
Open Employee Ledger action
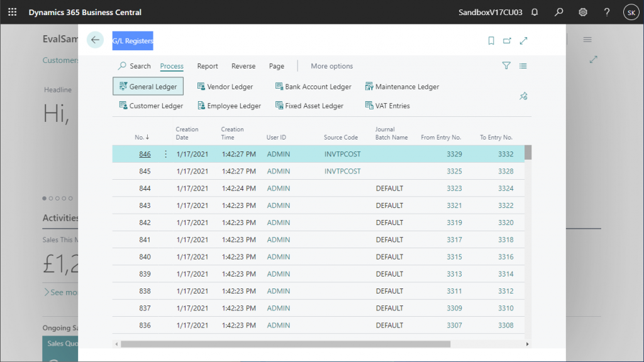(x=229, y=106)
